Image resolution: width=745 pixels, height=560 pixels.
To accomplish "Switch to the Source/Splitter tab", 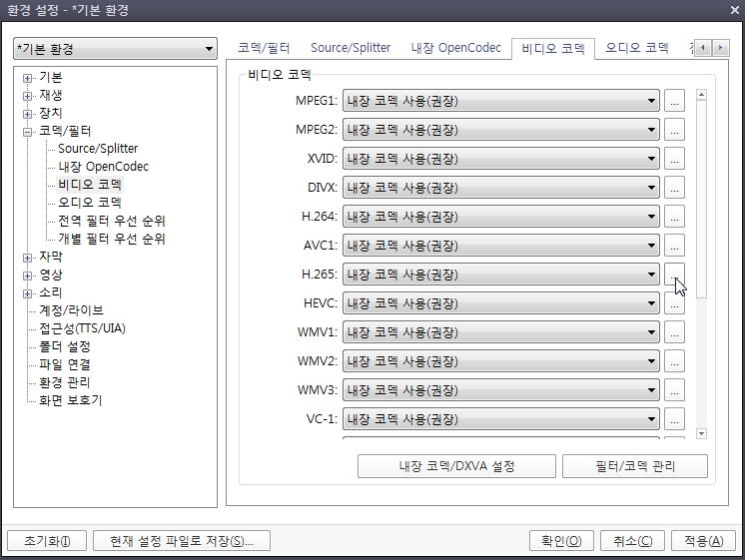I will [x=350, y=48].
